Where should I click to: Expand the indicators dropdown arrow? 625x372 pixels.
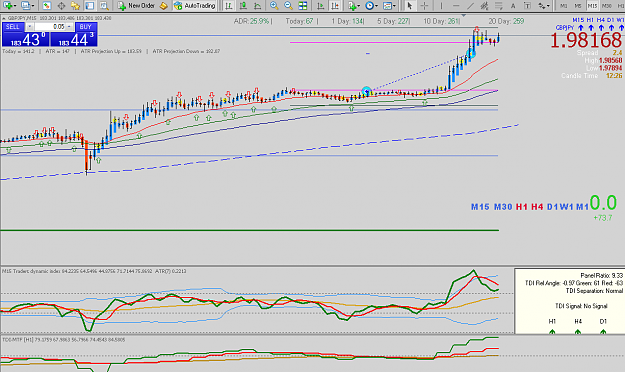(x=358, y=6)
